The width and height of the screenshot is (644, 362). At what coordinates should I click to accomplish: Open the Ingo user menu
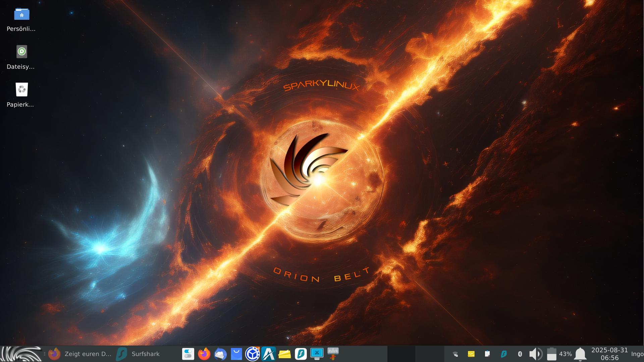coord(637,354)
